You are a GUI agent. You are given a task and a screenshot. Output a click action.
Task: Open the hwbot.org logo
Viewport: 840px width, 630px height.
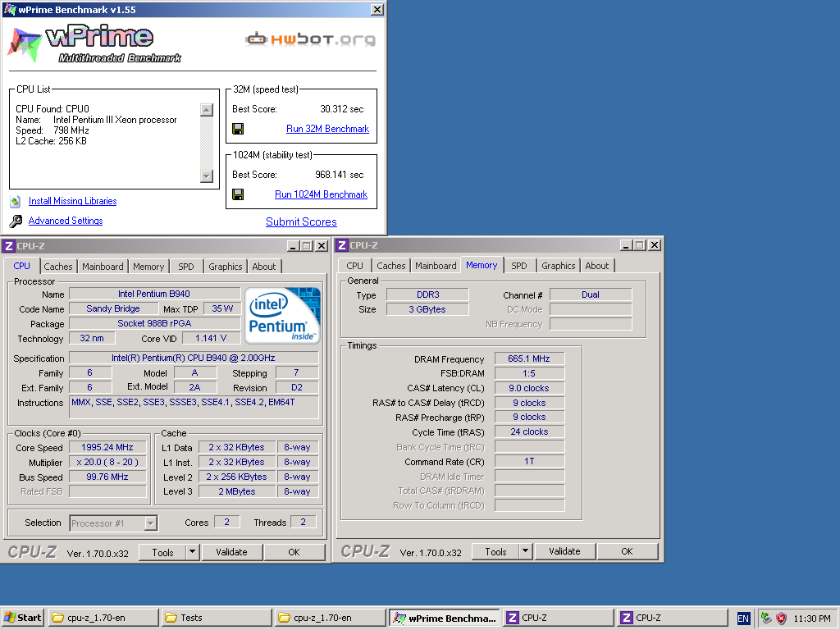[311, 39]
